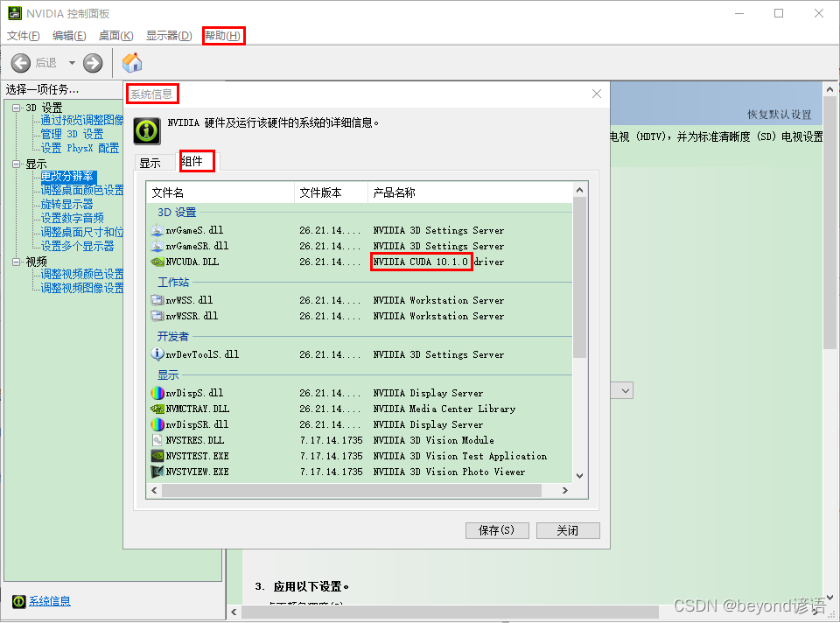Image resolution: width=840 pixels, height=623 pixels.
Task: Click the 产品名称 column header
Action: [471, 192]
